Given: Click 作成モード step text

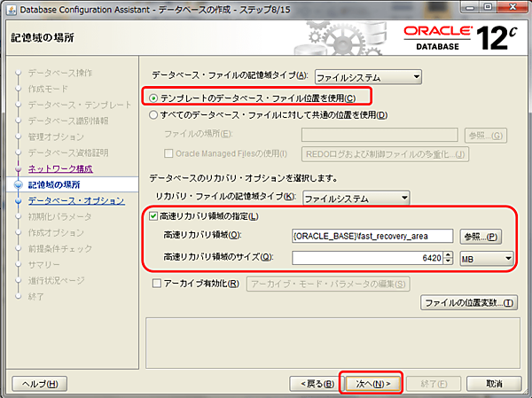Looking at the screenshot, I should tap(48, 89).
